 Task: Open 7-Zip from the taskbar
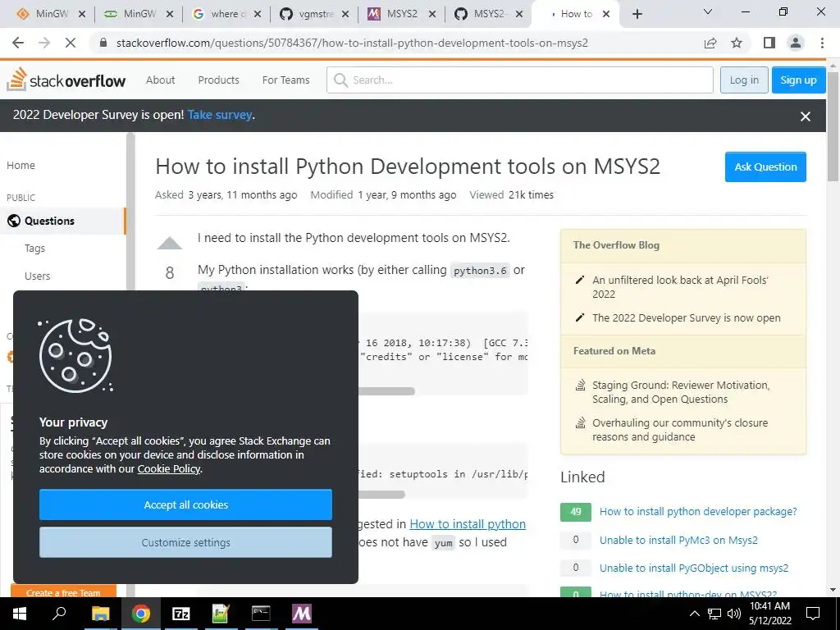pos(181,614)
